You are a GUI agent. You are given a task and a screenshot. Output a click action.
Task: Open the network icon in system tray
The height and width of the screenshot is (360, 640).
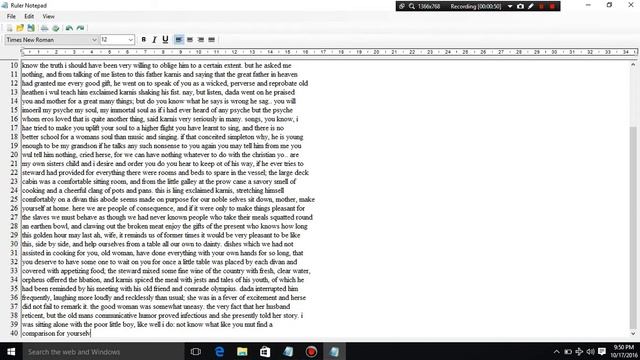[579, 351]
